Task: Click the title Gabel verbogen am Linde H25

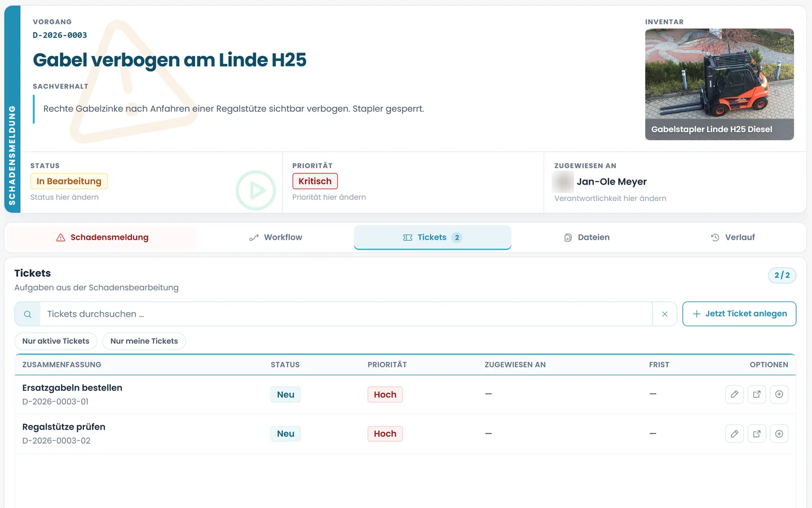Action: click(x=170, y=60)
